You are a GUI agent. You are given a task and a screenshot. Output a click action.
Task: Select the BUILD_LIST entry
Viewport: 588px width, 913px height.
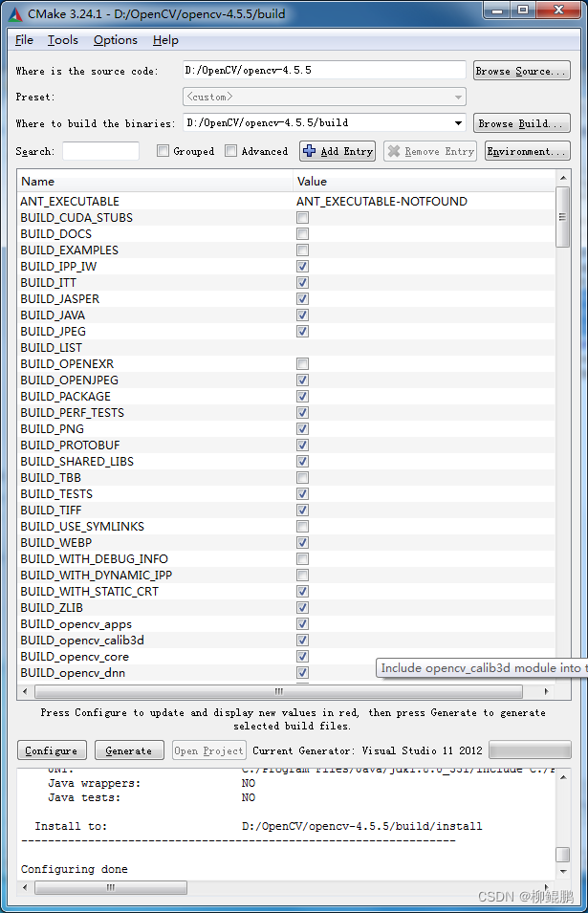point(52,348)
